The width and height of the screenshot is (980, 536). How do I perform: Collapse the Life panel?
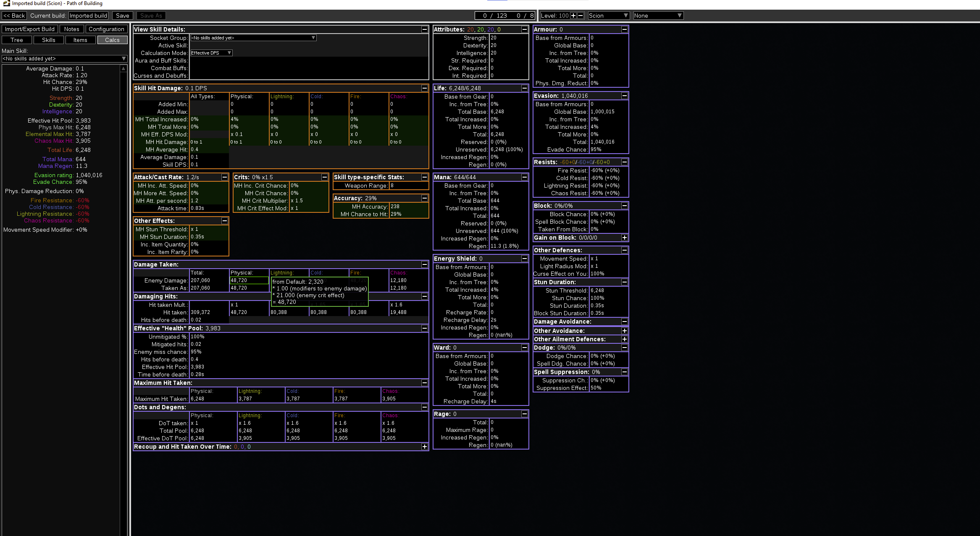click(525, 88)
